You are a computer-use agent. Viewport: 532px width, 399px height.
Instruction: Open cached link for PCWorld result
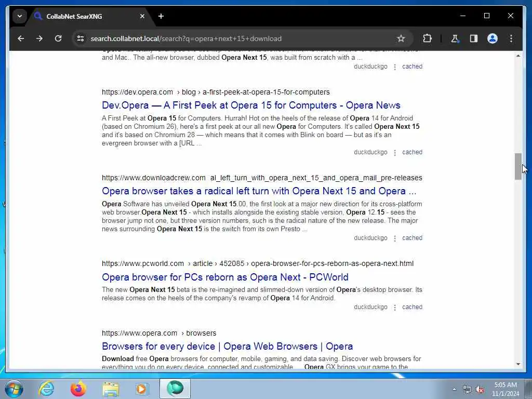412,307
